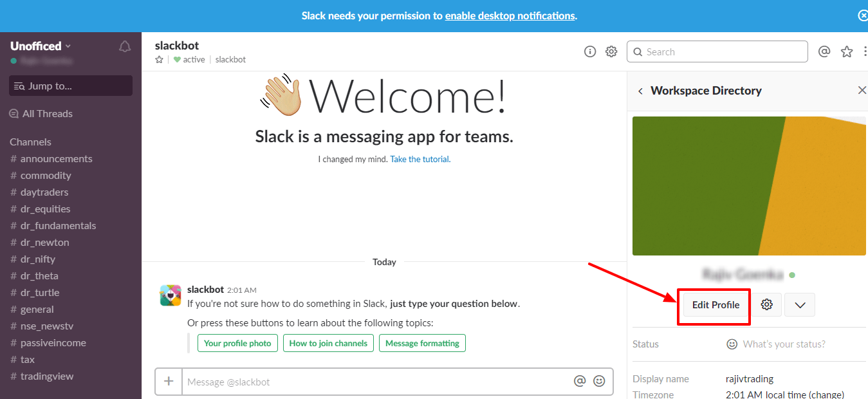Viewport: 868px width, 399px height.
Task: Close the Workspace Directory panel
Action: 862,90
